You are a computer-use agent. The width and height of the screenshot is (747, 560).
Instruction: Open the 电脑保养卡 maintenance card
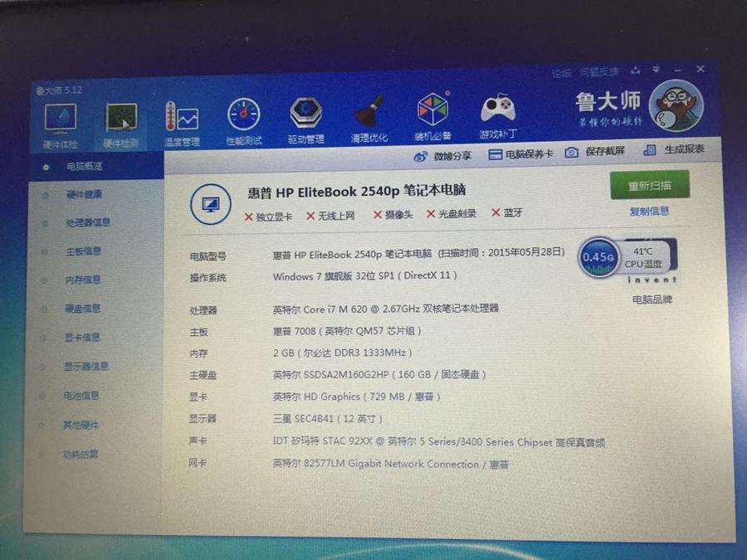[521, 153]
